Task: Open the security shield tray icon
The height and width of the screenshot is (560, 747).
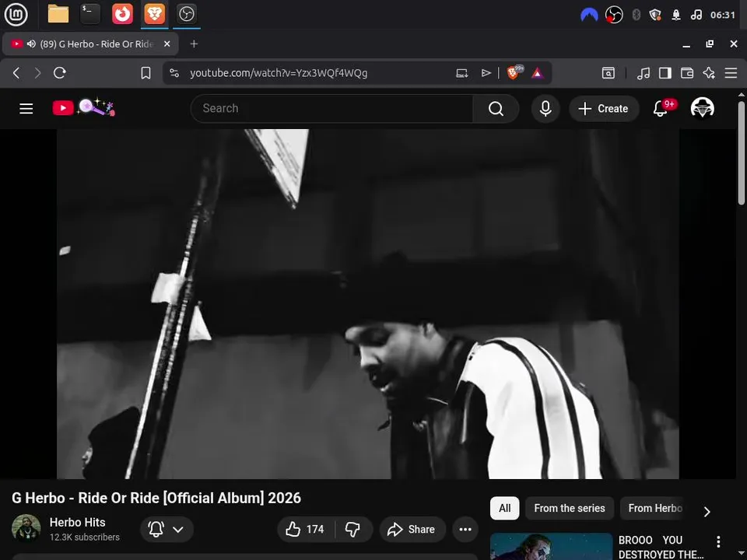Action: [x=655, y=16]
